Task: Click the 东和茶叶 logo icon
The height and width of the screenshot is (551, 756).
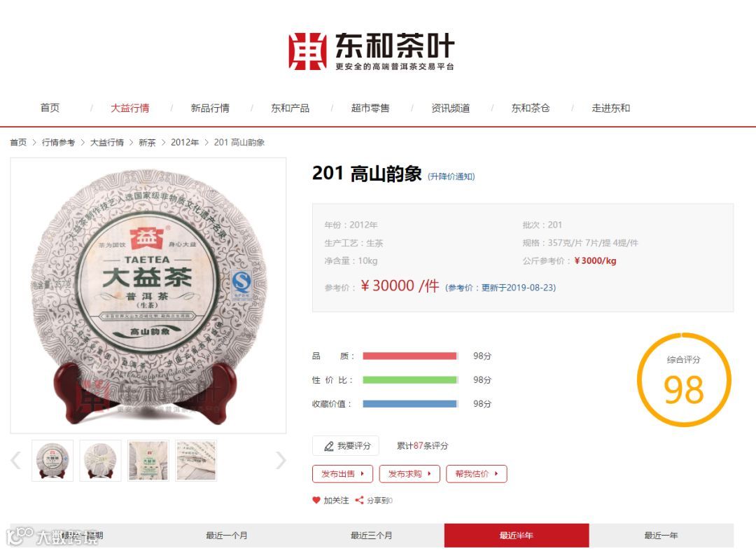Action: click(307, 51)
